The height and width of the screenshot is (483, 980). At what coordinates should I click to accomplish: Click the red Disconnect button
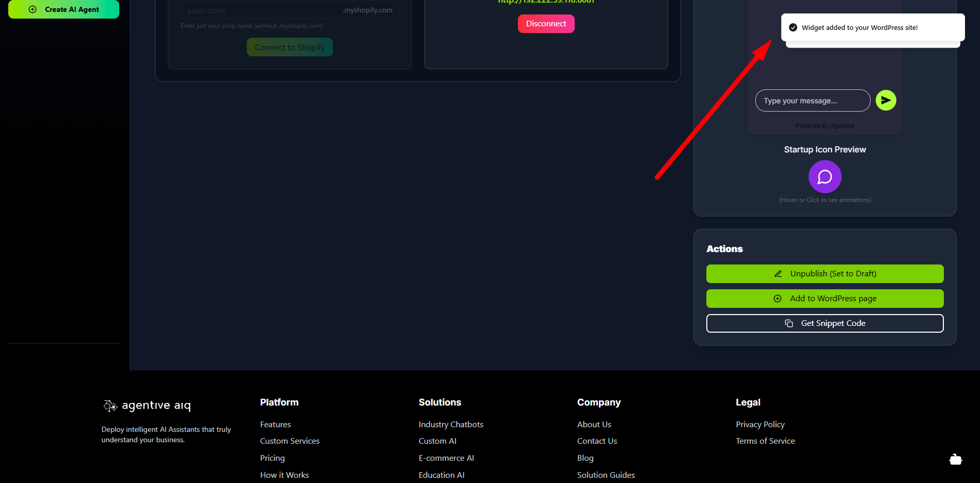click(x=546, y=24)
